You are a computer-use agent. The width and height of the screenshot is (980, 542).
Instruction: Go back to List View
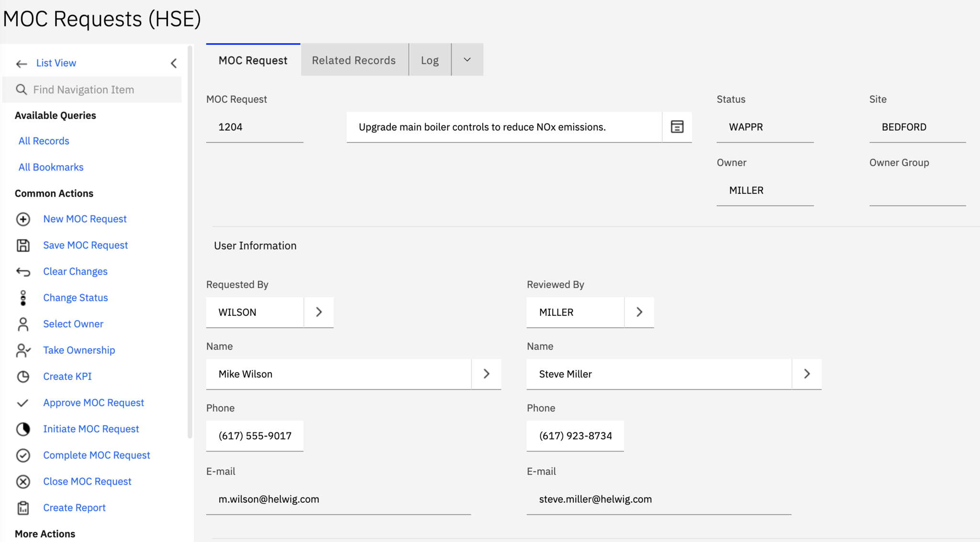coord(56,63)
